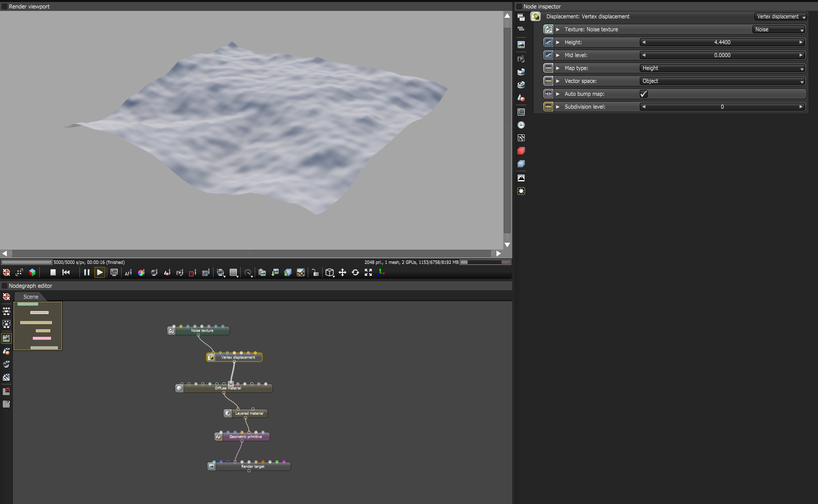The width and height of the screenshot is (818, 504).
Task: Click the clock animation settings icon
Action: (521, 125)
